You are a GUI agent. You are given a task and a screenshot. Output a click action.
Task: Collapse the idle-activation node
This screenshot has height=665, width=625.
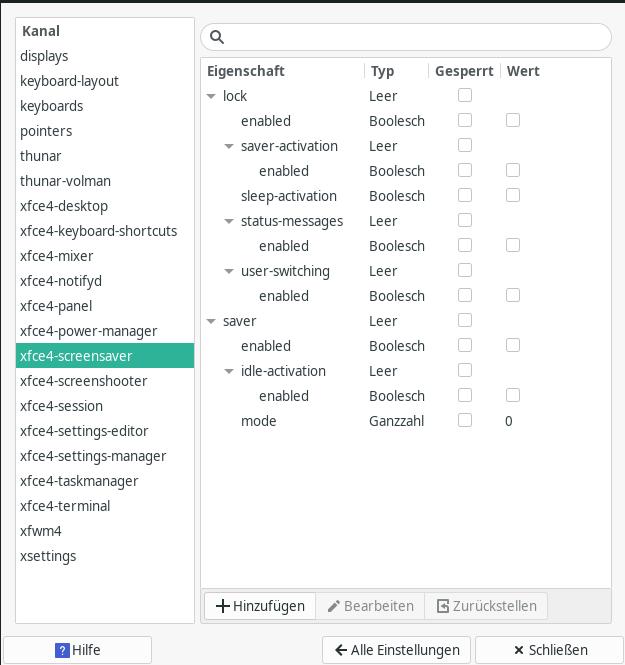pos(229,372)
